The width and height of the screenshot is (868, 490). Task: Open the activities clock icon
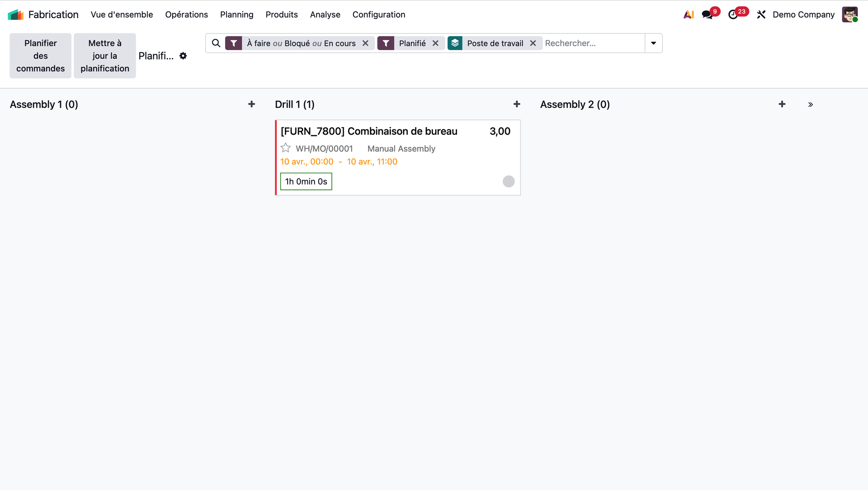733,15
